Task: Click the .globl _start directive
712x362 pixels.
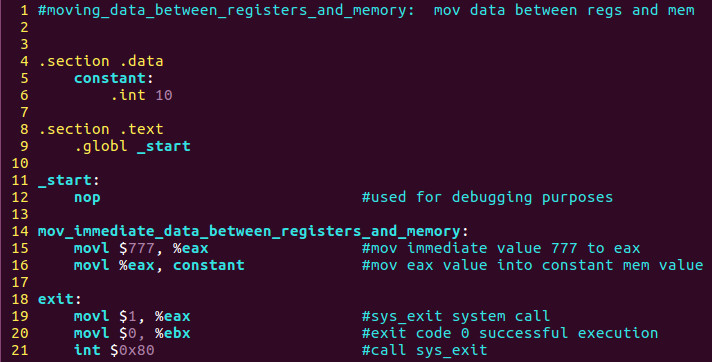Action: 132,146
